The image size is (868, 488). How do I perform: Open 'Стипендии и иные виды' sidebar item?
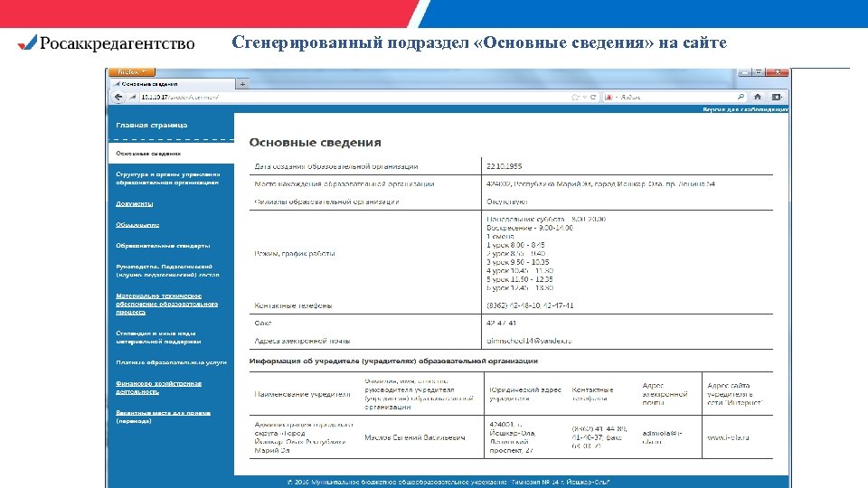click(x=158, y=337)
